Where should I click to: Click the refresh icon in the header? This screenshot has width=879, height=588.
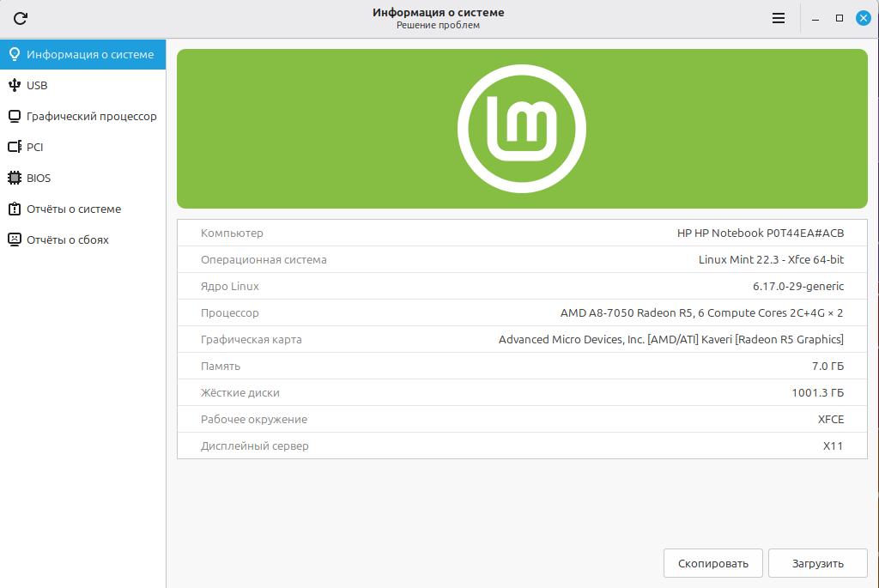[21, 19]
